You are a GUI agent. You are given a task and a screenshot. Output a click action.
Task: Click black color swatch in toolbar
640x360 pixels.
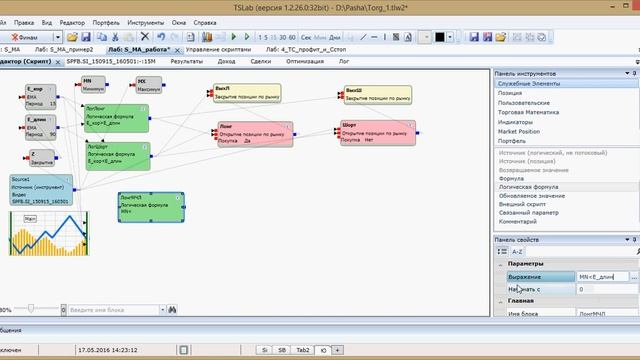coord(440,37)
